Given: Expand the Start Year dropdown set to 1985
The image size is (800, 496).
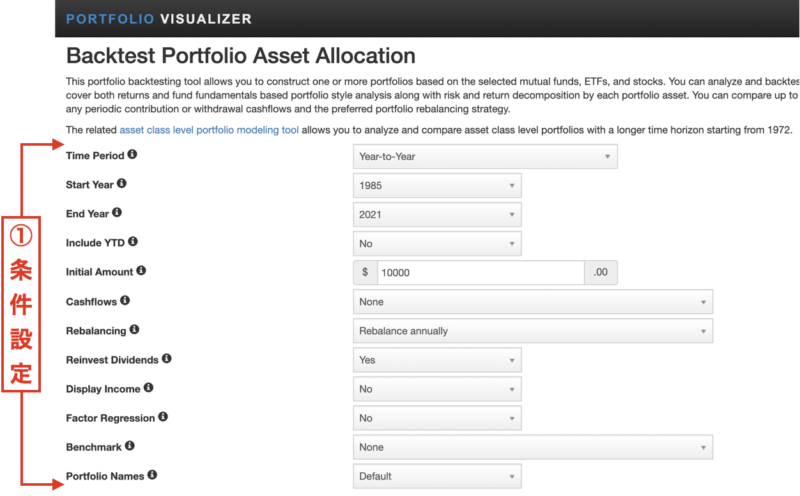Looking at the screenshot, I should [x=437, y=186].
